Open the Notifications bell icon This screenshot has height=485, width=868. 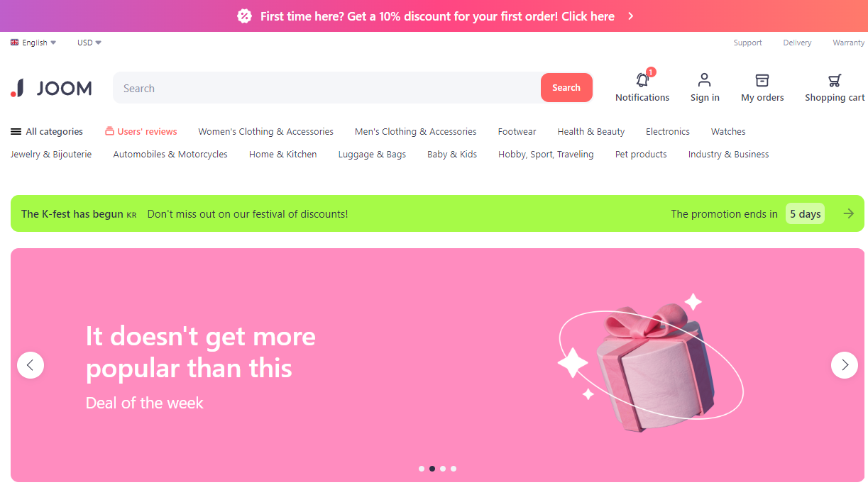point(642,79)
